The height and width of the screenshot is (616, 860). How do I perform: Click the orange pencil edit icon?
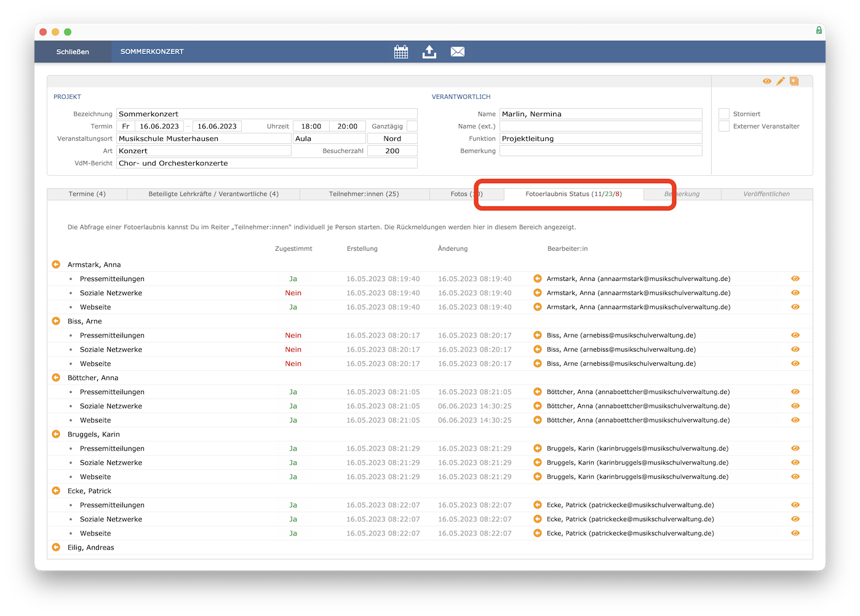click(781, 81)
